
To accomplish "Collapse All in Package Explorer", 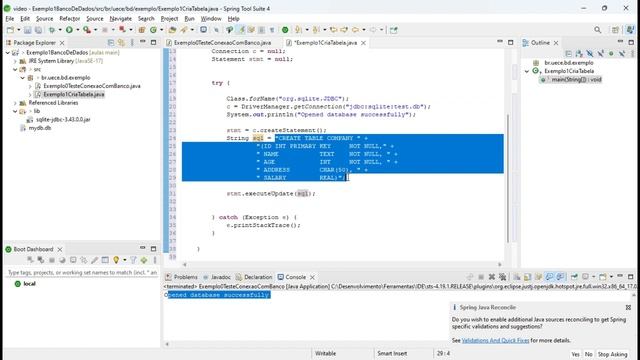I will tap(111, 42).
